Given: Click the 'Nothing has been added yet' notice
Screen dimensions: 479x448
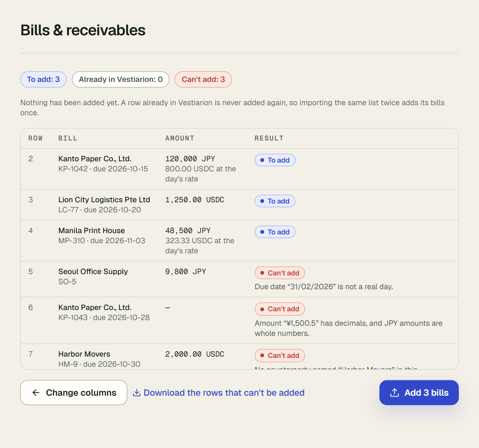Looking at the screenshot, I should (233, 108).
